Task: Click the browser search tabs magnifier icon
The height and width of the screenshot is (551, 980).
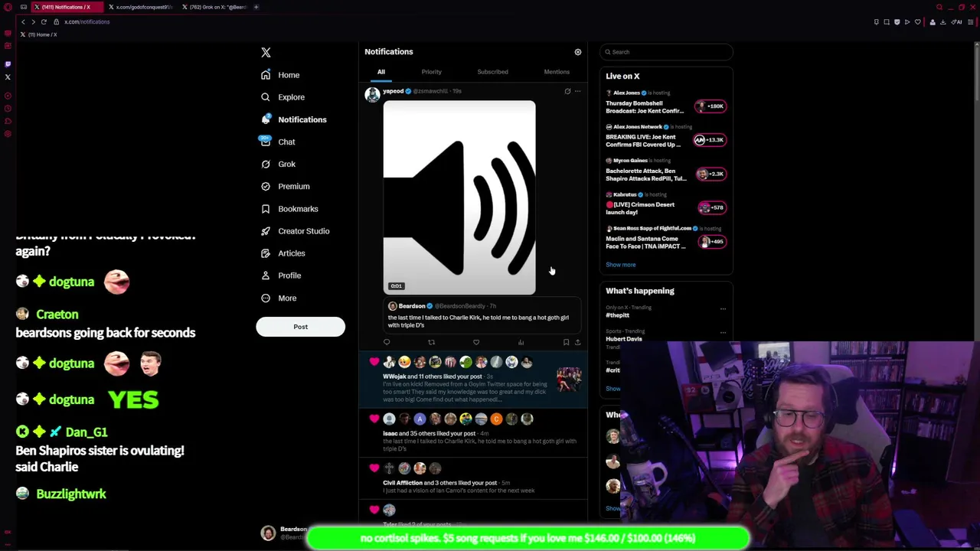Action: 939,7
